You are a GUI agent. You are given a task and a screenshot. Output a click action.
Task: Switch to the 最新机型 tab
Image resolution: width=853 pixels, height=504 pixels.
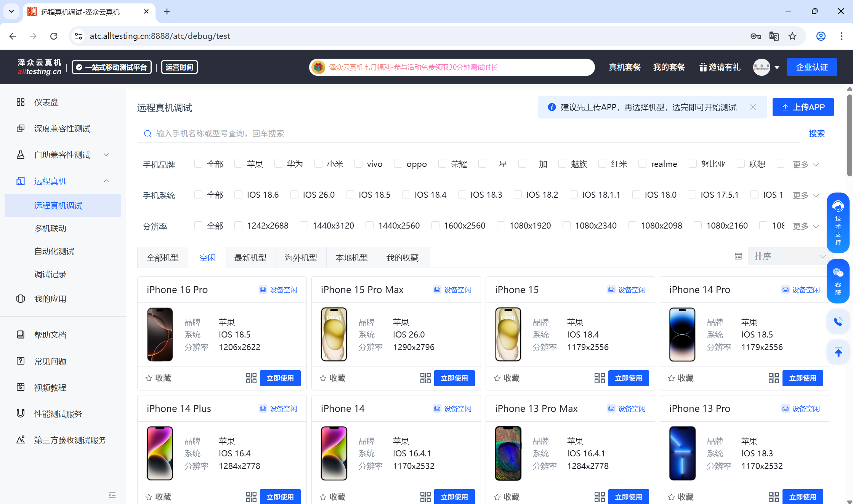[250, 258]
